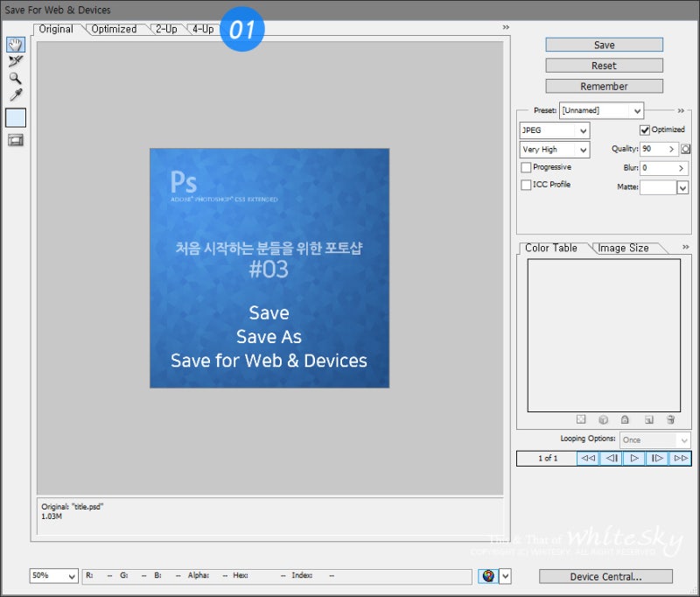Click the Reset button

pyautogui.click(x=604, y=66)
